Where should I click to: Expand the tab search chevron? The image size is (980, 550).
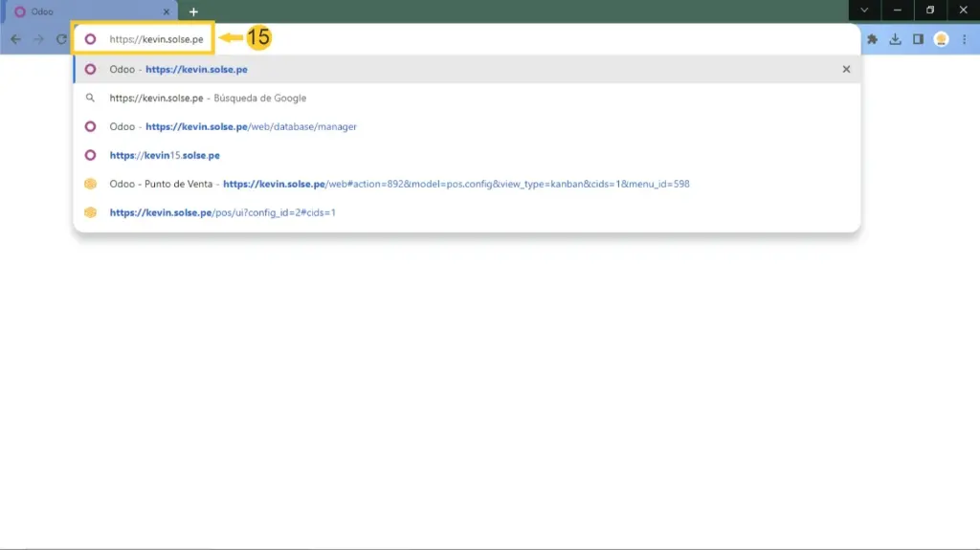tap(864, 10)
